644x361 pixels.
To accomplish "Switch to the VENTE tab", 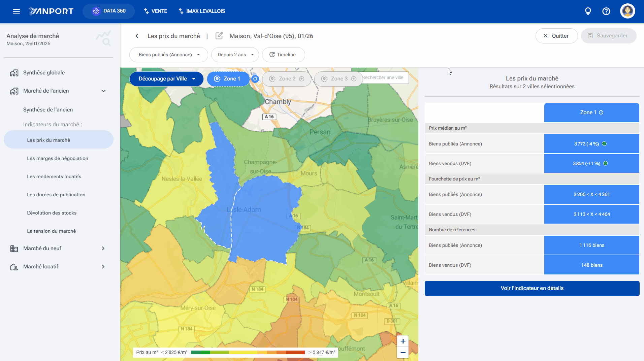I will pyautogui.click(x=155, y=11).
